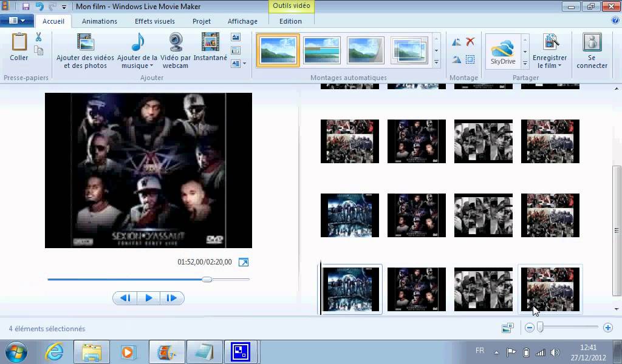Show hidden system tray icons
The width and height of the screenshot is (622, 364).
(496, 352)
